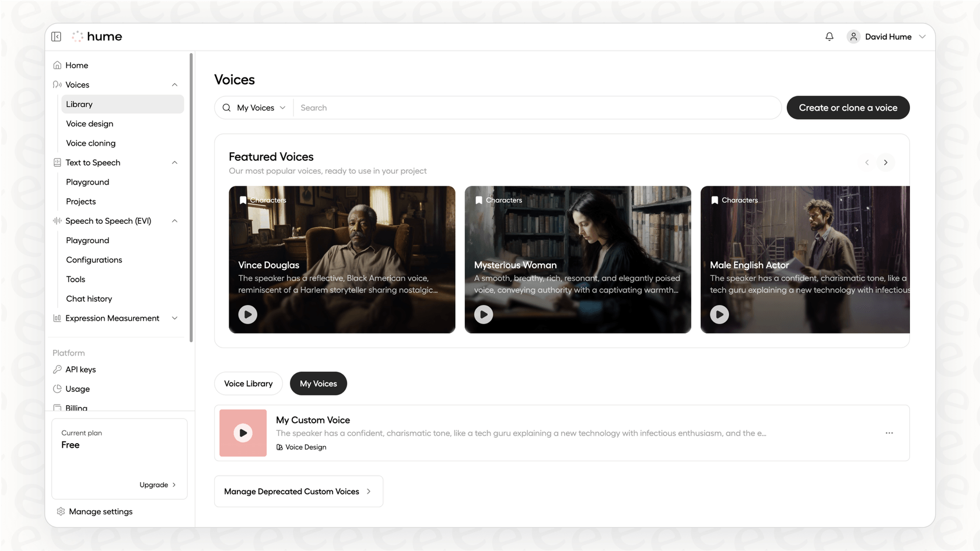The image size is (980, 551).
Task: Collapse the Voices sidebar section
Action: (174, 85)
